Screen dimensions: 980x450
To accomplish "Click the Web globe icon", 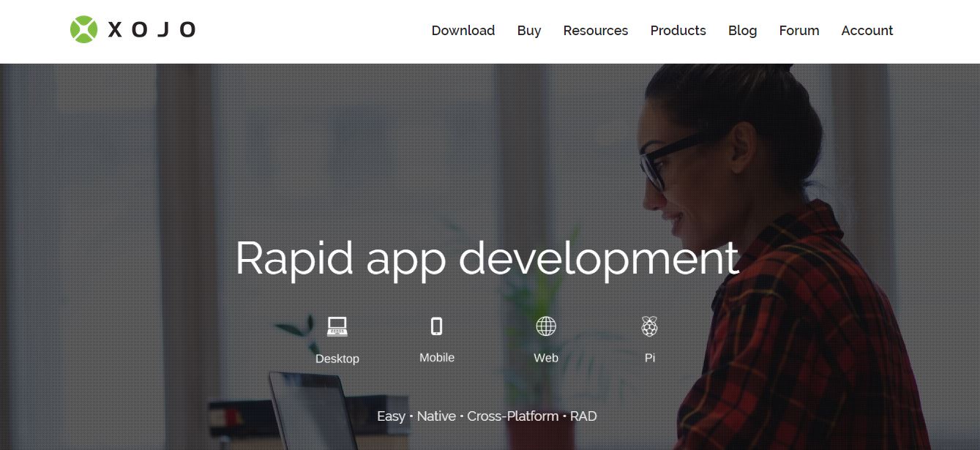I will tap(546, 326).
